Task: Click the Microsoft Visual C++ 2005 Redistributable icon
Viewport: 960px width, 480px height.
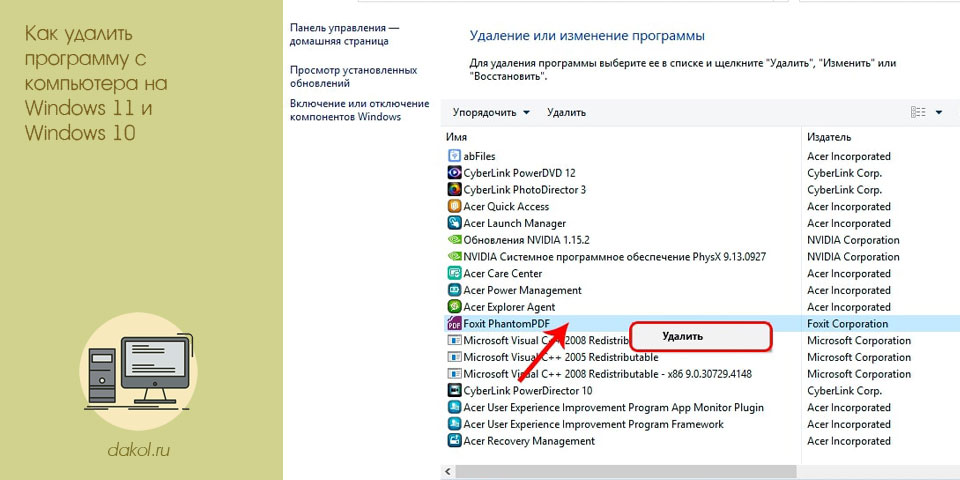Action: (x=454, y=357)
